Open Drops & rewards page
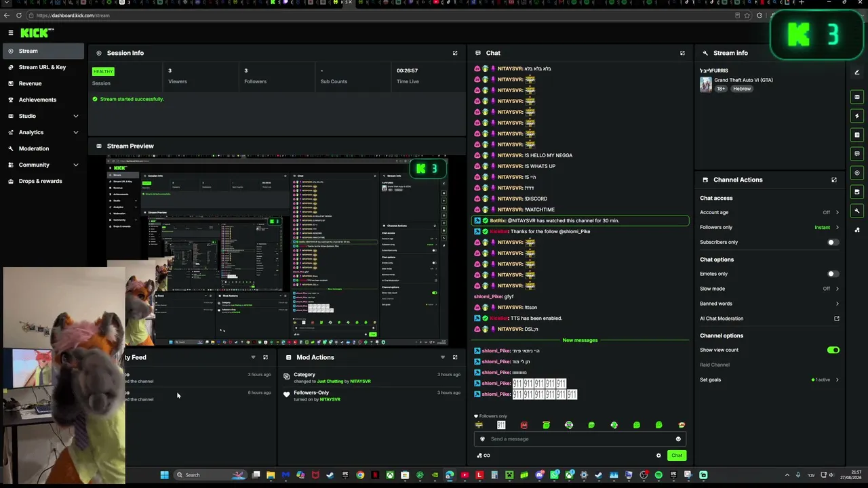 tap(43, 181)
